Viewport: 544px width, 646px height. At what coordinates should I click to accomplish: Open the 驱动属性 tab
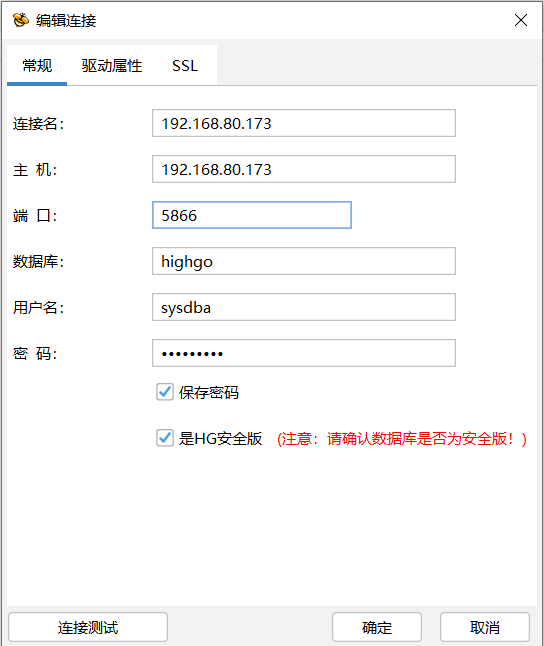click(112, 66)
